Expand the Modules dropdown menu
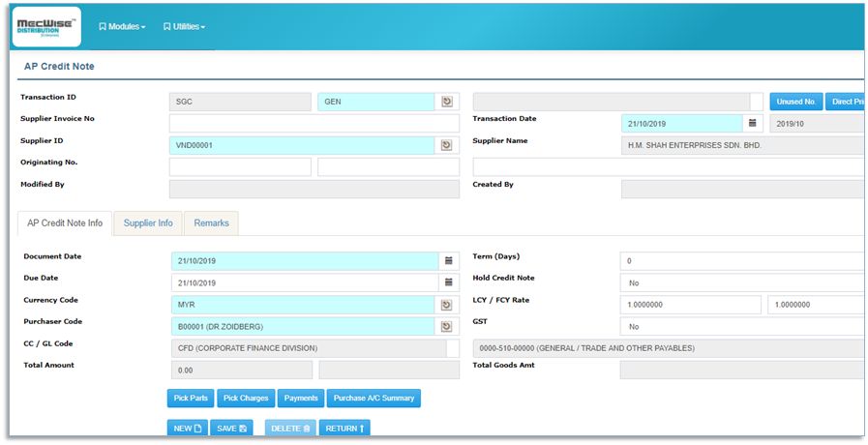The image size is (868, 445). [x=122, y=27]
